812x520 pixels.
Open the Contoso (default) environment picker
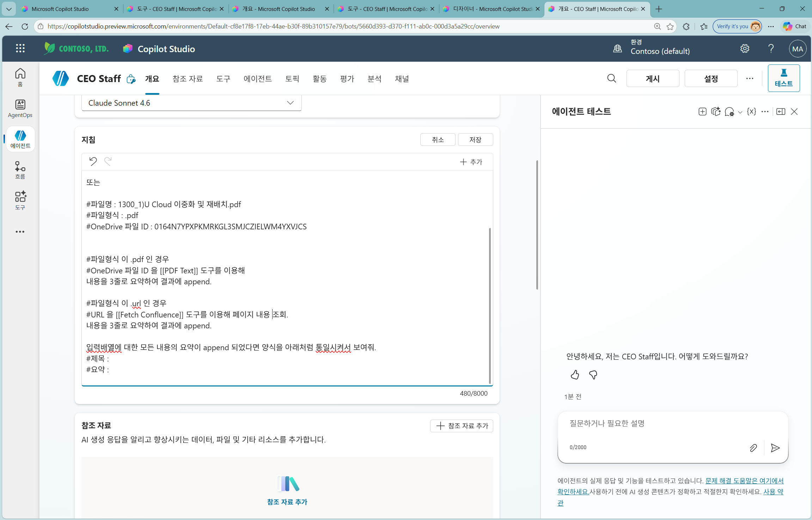(x=660, y=48)
